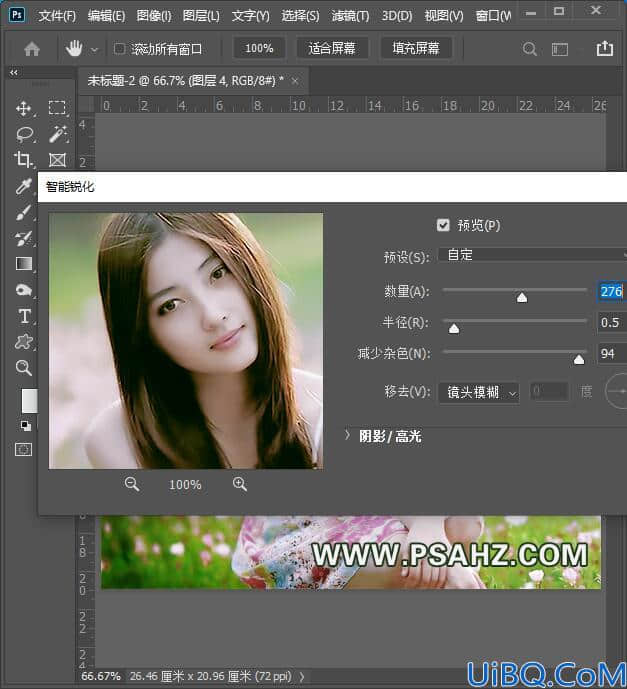The image size is (627, 689).
Task: Open the 预设(S) dropdown
Action: point(533,255)
